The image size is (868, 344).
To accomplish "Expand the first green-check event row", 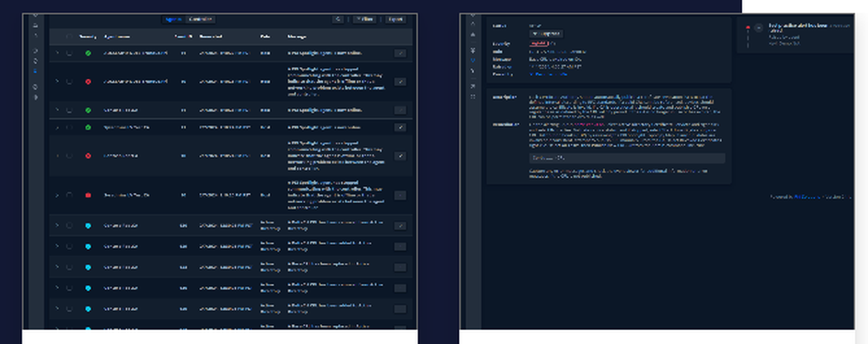I will [x=56, y=53].
